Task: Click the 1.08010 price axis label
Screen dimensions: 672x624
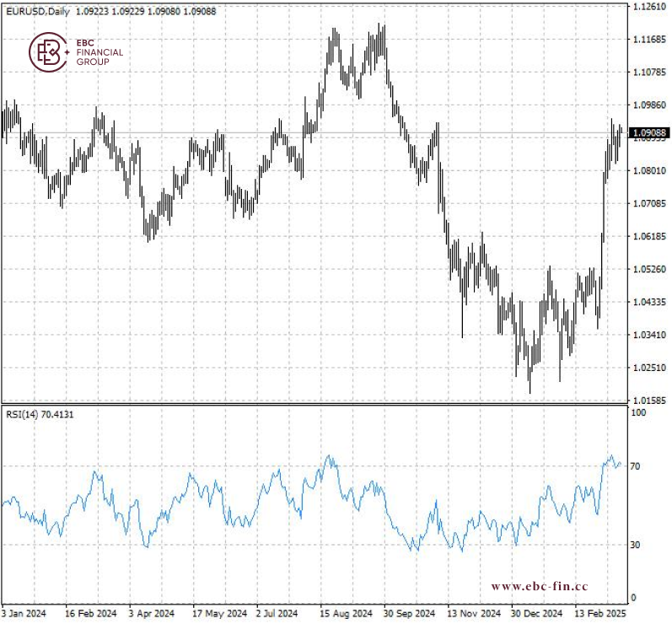Action: (649, 171)
